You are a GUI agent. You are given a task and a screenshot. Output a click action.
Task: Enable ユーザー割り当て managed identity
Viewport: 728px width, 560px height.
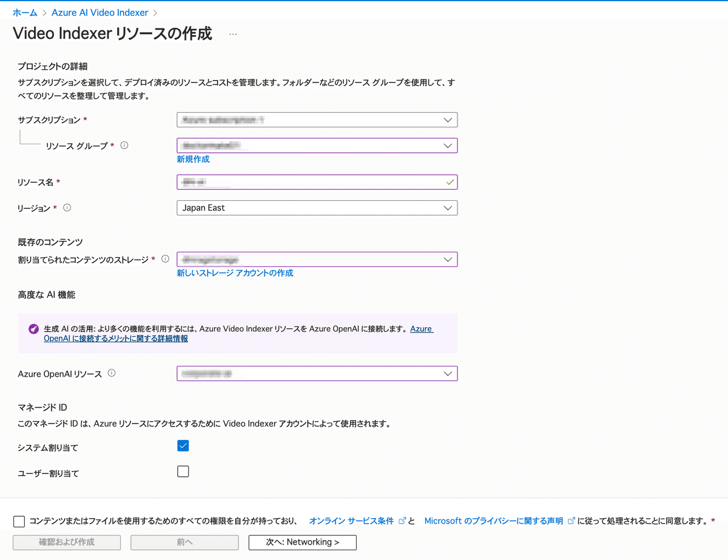(183, 471)
